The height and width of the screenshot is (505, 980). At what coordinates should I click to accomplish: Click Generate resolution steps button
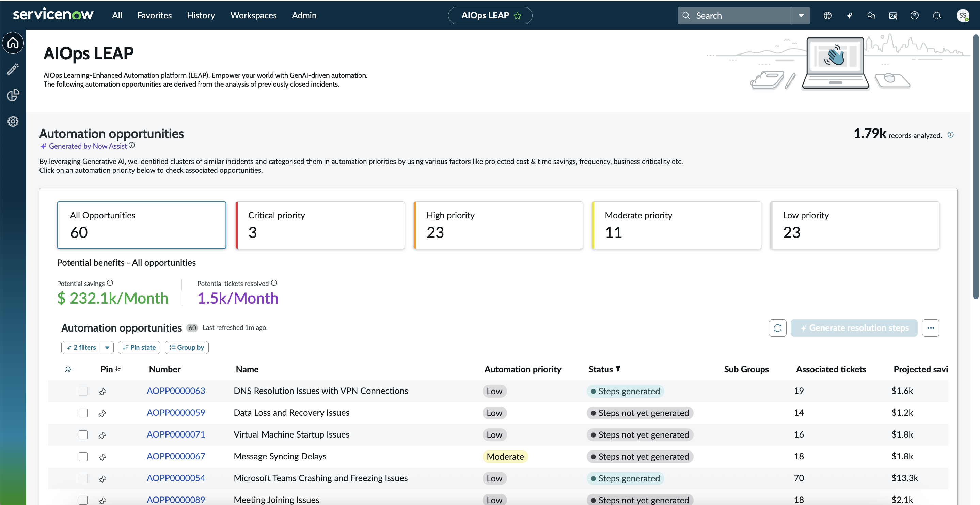pyautogui.click(x=854, y=328)
